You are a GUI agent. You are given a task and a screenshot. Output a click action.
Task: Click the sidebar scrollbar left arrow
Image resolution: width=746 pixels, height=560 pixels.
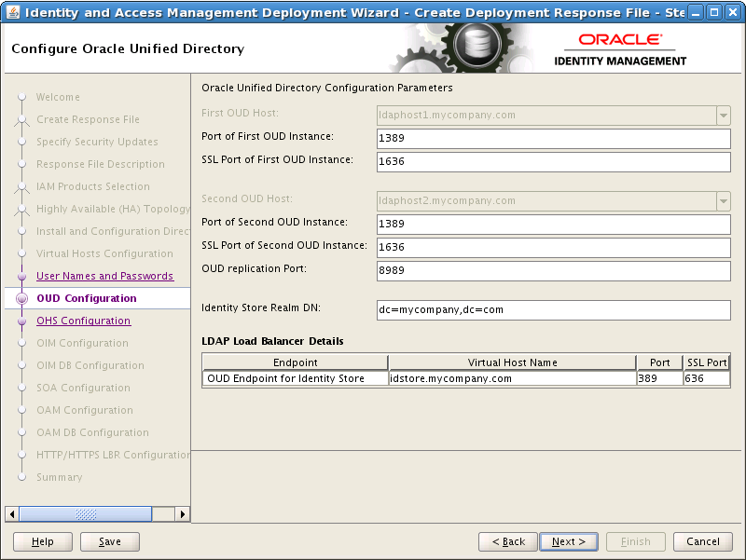(12, 514)
